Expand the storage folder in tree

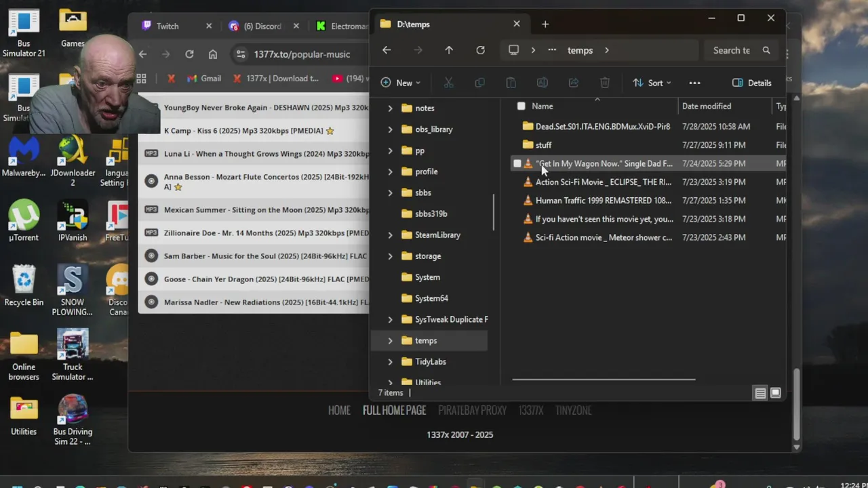click(390, 256)
